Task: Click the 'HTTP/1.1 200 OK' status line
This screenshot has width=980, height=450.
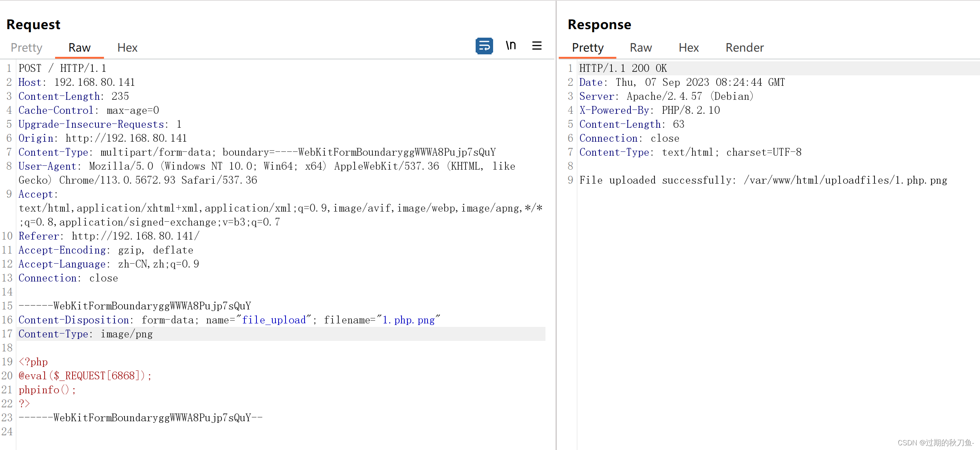Action: pos(623,68)
